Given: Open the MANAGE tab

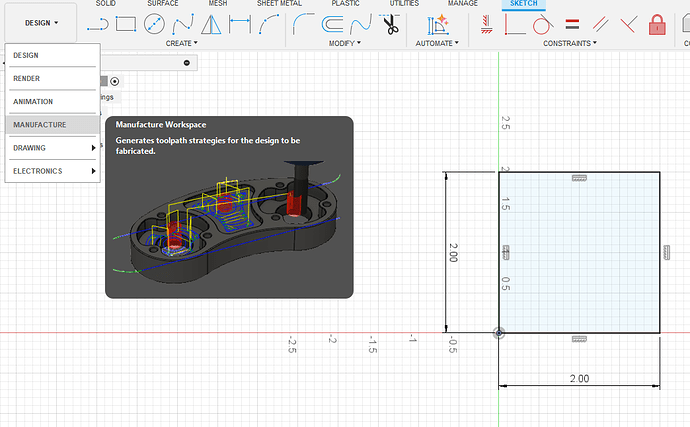Looking at the screenshot, I should point(462,4).
